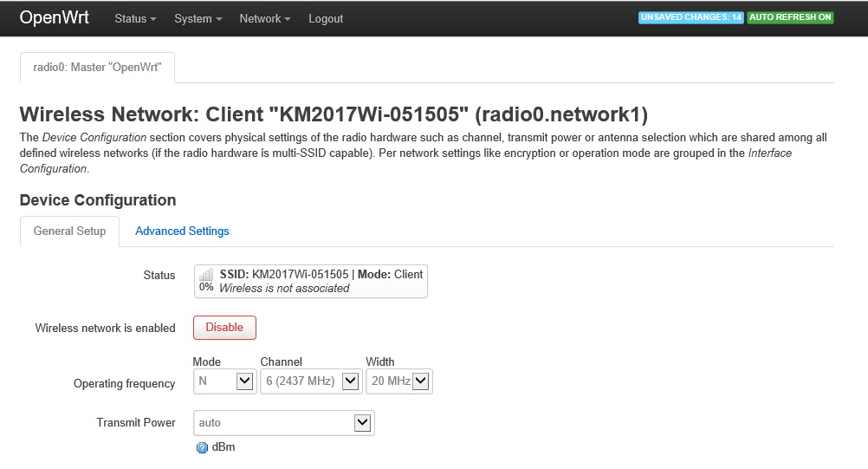Click the OpenWrt logo brand link
The image size is (868, 469).
point(55,17)
